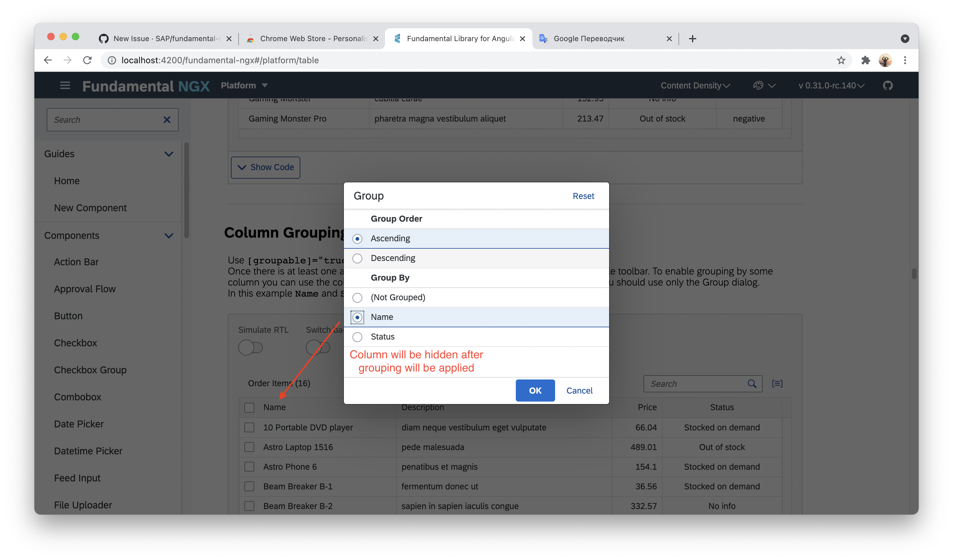
Task: Open the Chrome profile avatar
Action: click(885, 60)
